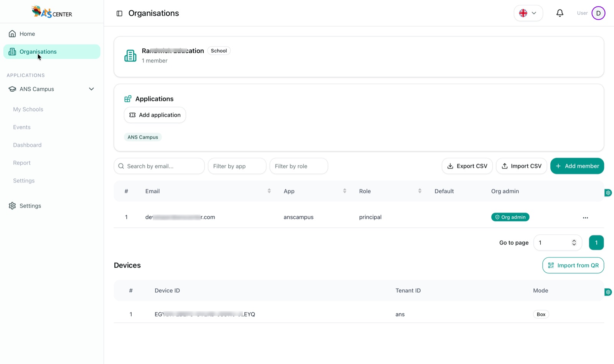614x364 pixels.
Task: Open the user avatar D
Action: point(598,13)
